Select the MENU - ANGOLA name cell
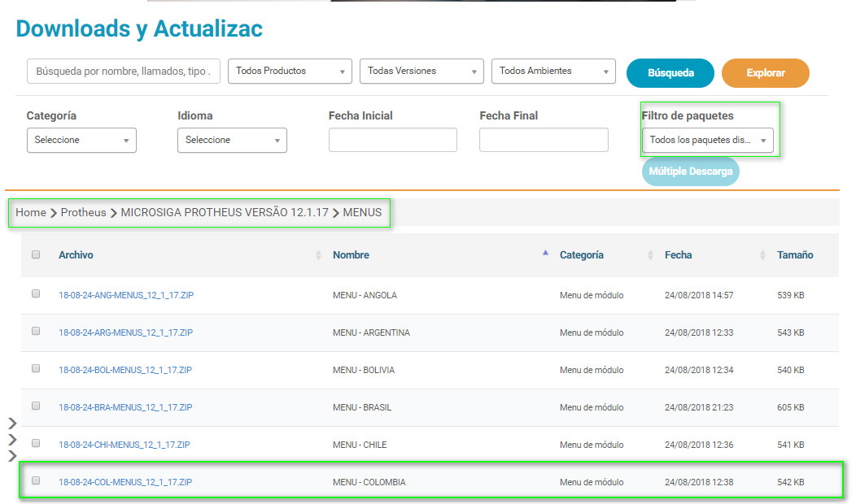 pyautogui.click(x=365, y=295)
